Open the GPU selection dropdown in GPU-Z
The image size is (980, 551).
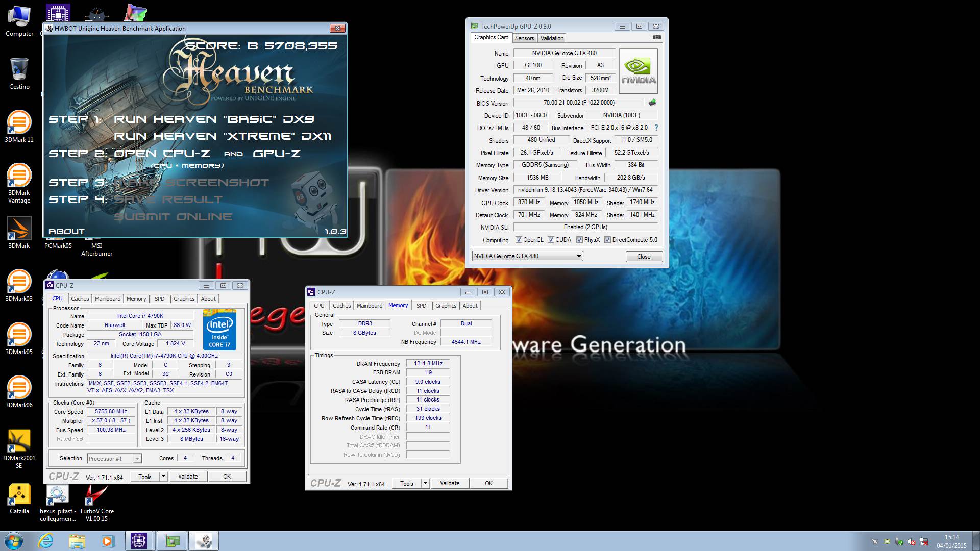pos(527,256)
